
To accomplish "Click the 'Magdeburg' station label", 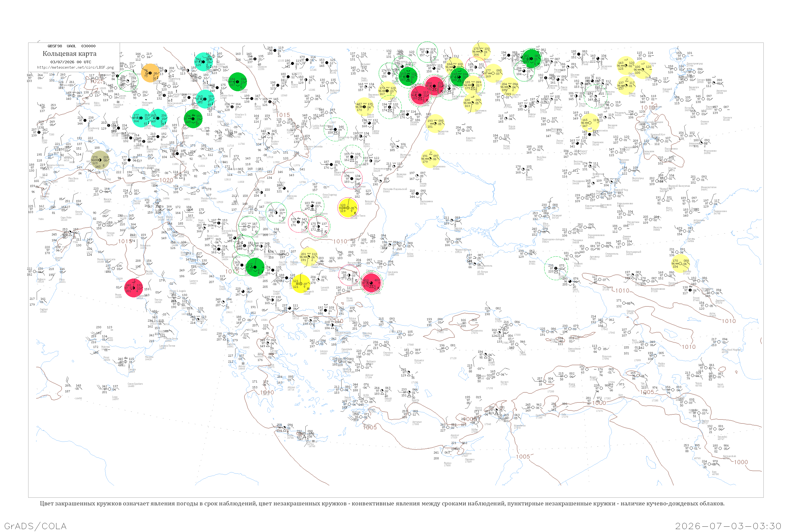I will (174, 79).
